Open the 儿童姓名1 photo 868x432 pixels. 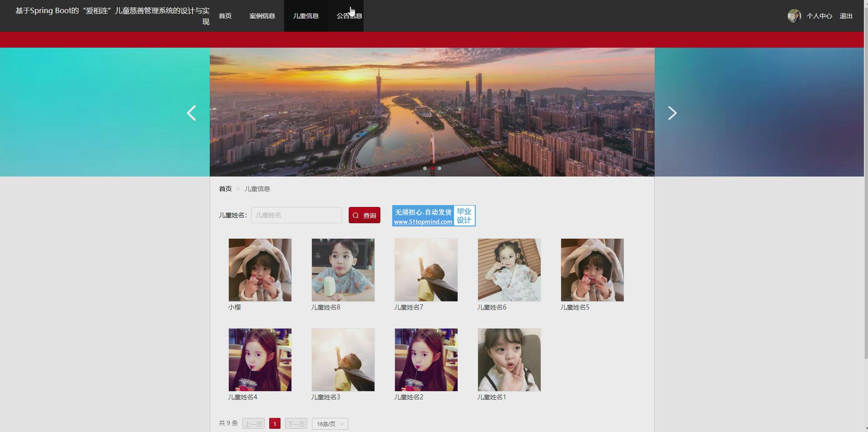tap(509, 360)
